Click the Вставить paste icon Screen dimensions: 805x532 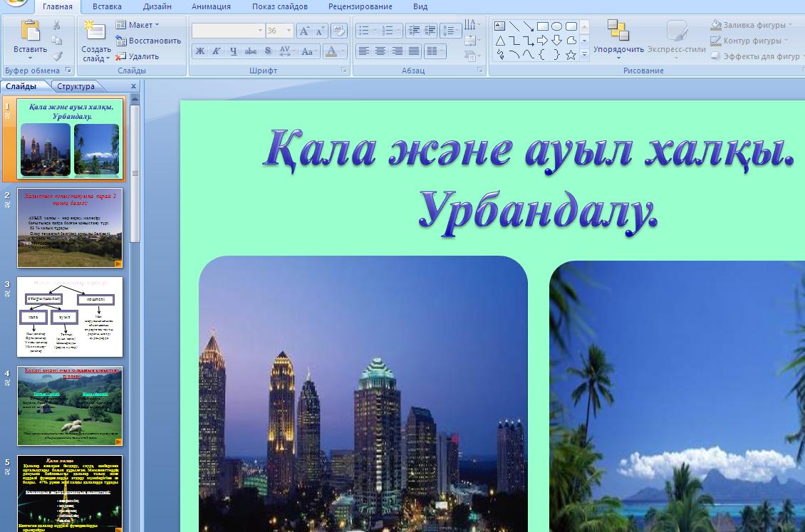30,31
